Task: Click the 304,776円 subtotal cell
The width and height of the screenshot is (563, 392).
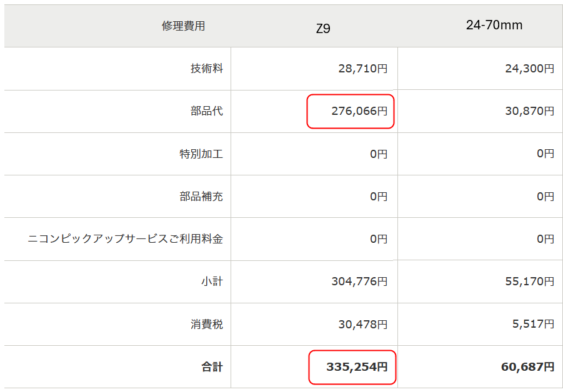Action: click(359, 282)
